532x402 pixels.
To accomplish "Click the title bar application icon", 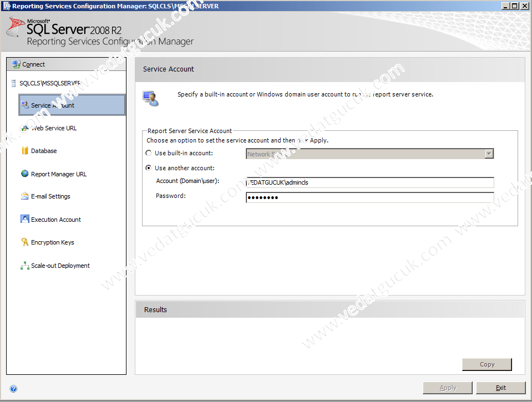I will (x=7, y=6).
